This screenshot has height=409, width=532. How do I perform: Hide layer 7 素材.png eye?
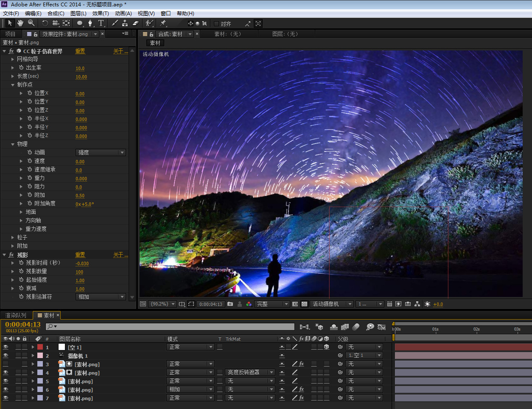(6, 398)
